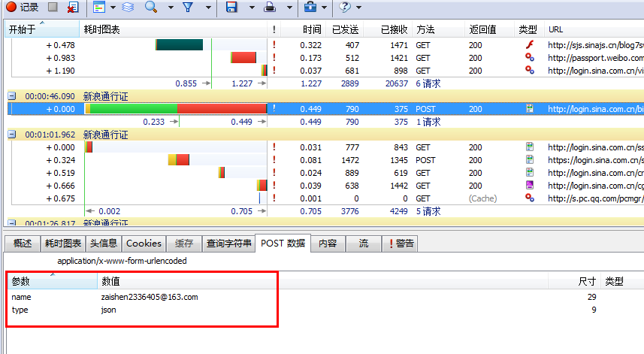
Task: Expand the dropdown next to the magnifier
Action: click(171, 8)
